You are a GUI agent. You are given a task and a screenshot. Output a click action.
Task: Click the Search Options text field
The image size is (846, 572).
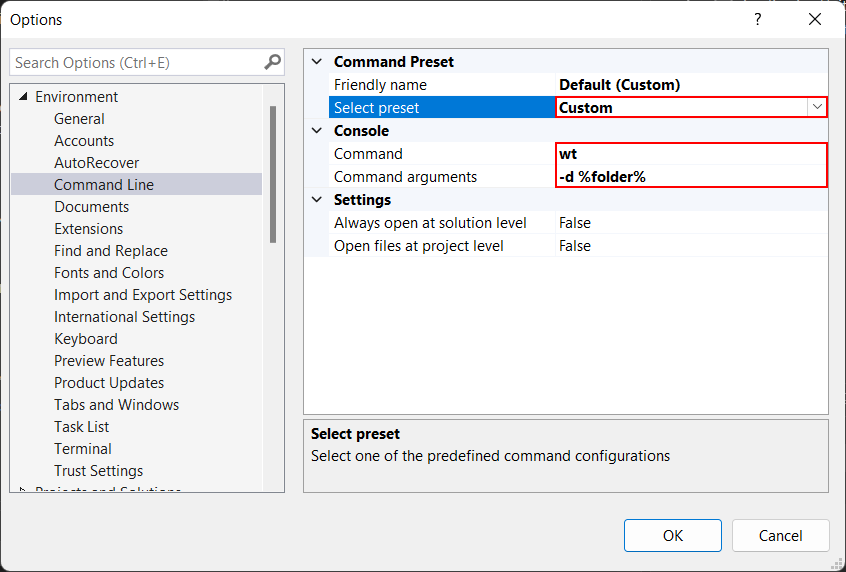(x=136, y=62)
